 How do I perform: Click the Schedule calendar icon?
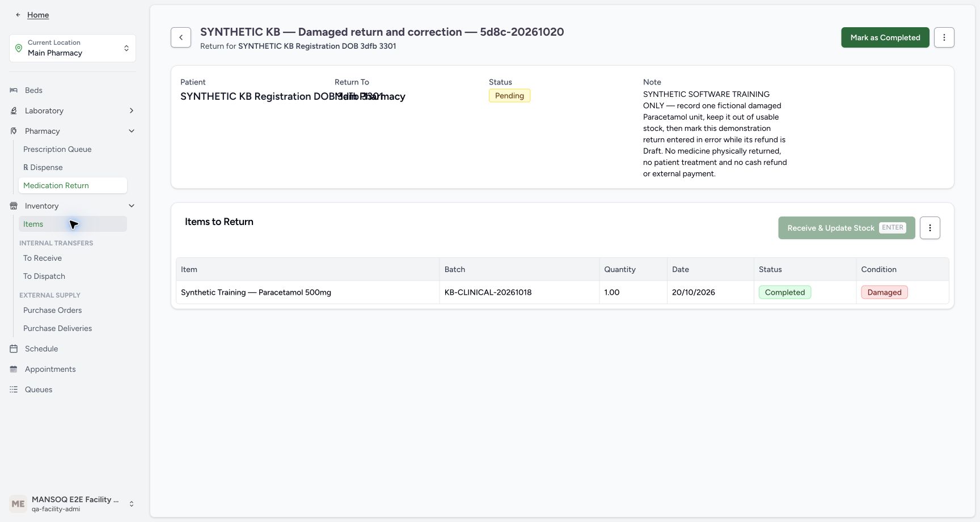click(14, 349)
